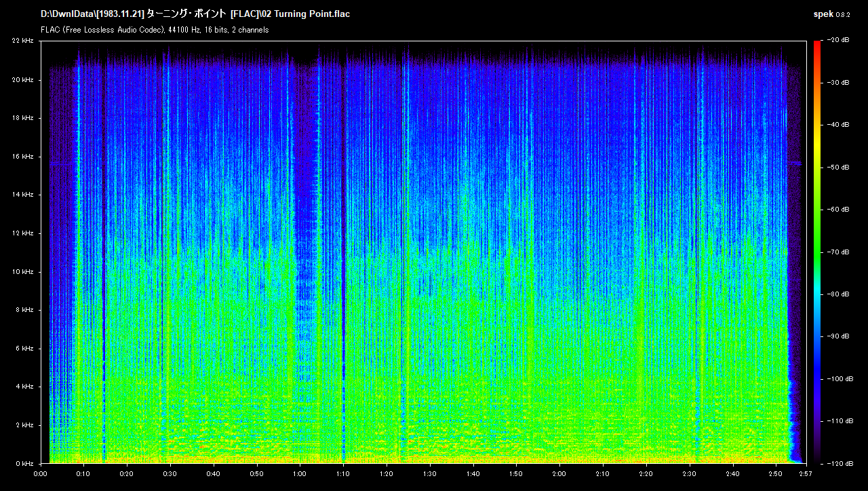Click the 1:30 time axis label
Viewport: 868px width, 491px height.
(x=429, y=473)
